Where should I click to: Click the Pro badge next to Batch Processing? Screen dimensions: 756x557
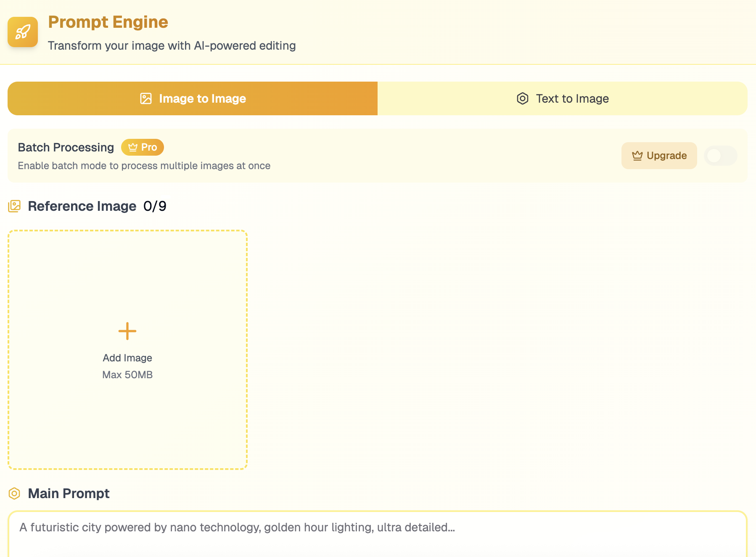(x=143, y=147)
